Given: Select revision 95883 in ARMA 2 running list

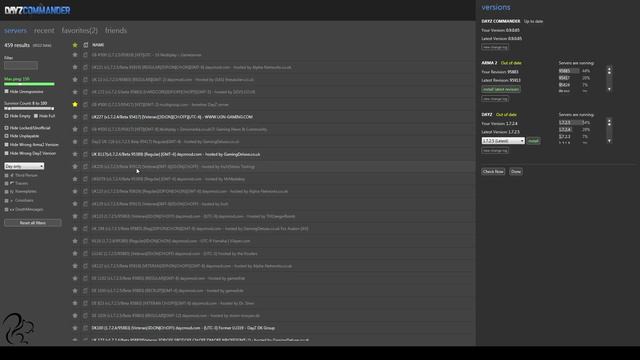Looking at the screenshot, I should point(574,71).
